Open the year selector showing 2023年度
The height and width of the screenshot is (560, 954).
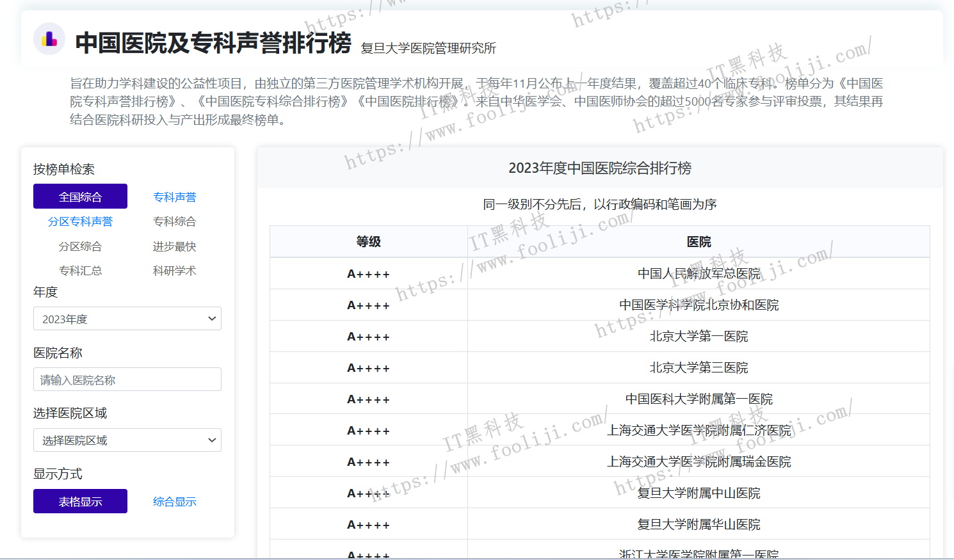127,318
